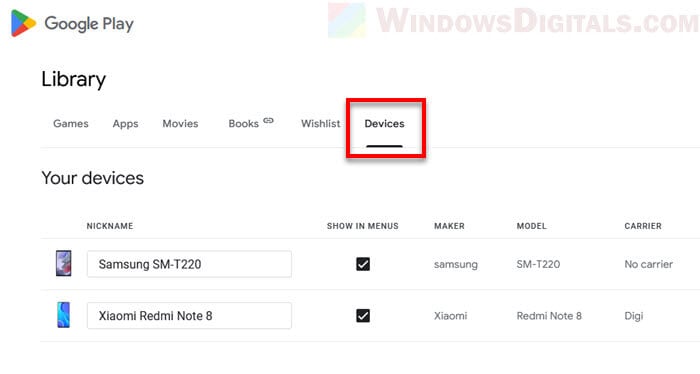Screen dimensions: 700x374
Task: Click the MODEL column header
Action: (531, 226)
